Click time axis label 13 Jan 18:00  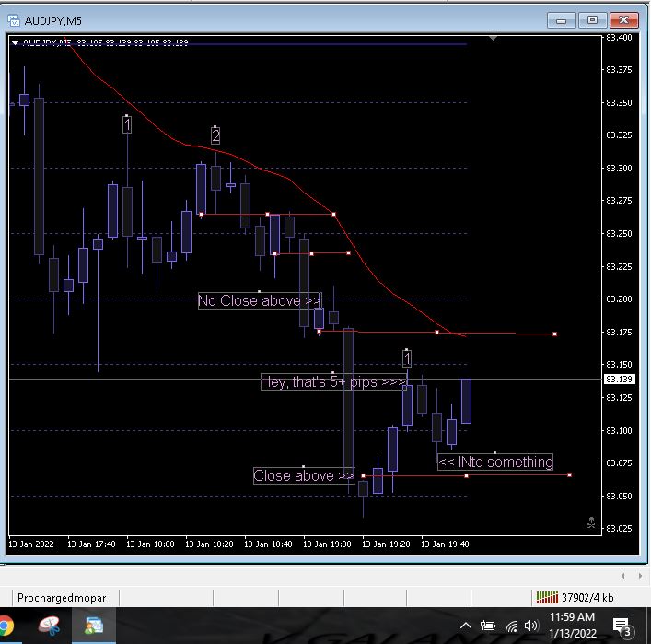click(150, 544)
